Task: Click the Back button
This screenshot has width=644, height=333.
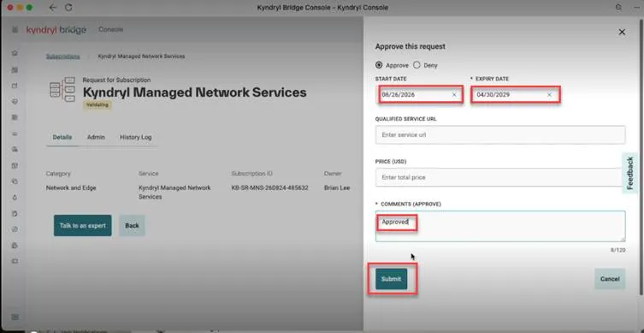Action: click(132, 225)
